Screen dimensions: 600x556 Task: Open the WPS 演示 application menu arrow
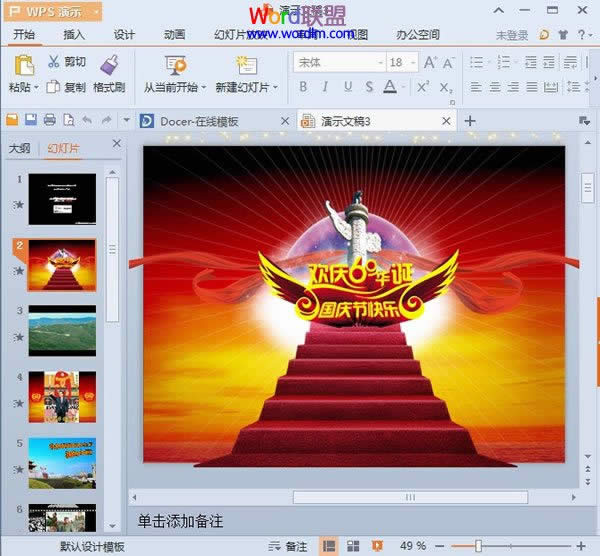click(96, 12)
